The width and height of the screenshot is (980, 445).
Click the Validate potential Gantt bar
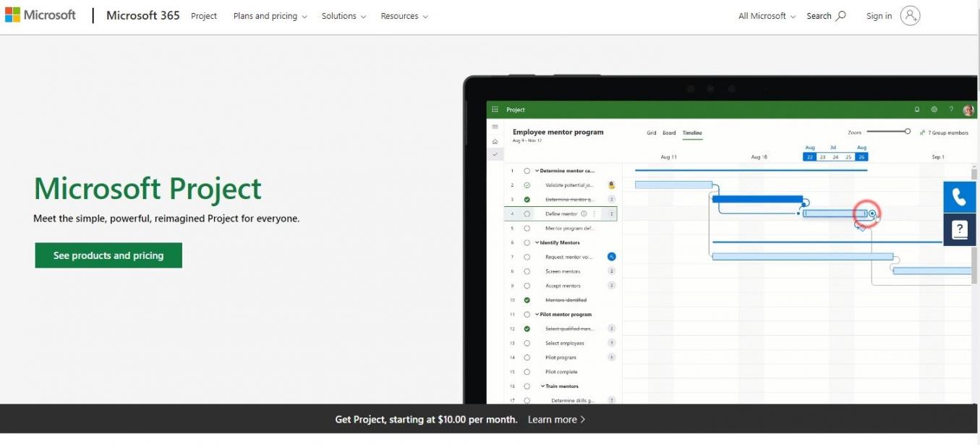pyautogui.click(x=673, y=185)
